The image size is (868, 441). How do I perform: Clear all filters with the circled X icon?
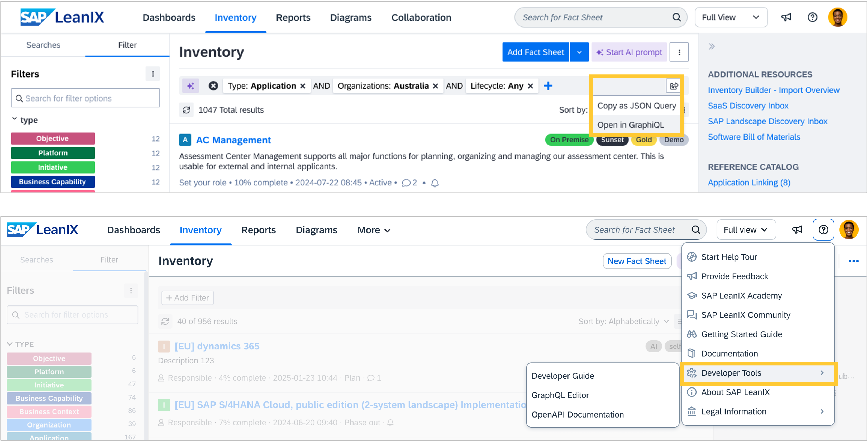pos(213,86)
